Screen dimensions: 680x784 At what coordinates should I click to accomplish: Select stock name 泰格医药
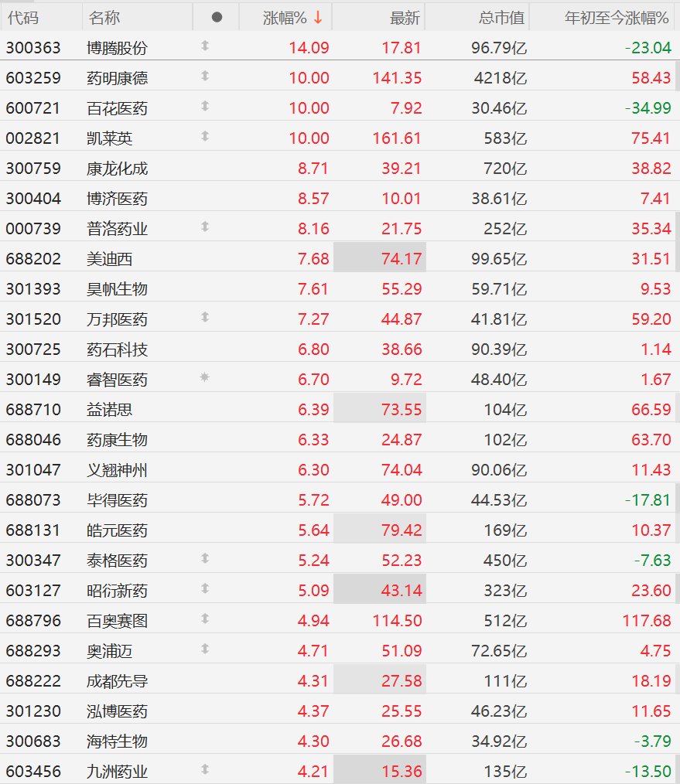(117, 560)
